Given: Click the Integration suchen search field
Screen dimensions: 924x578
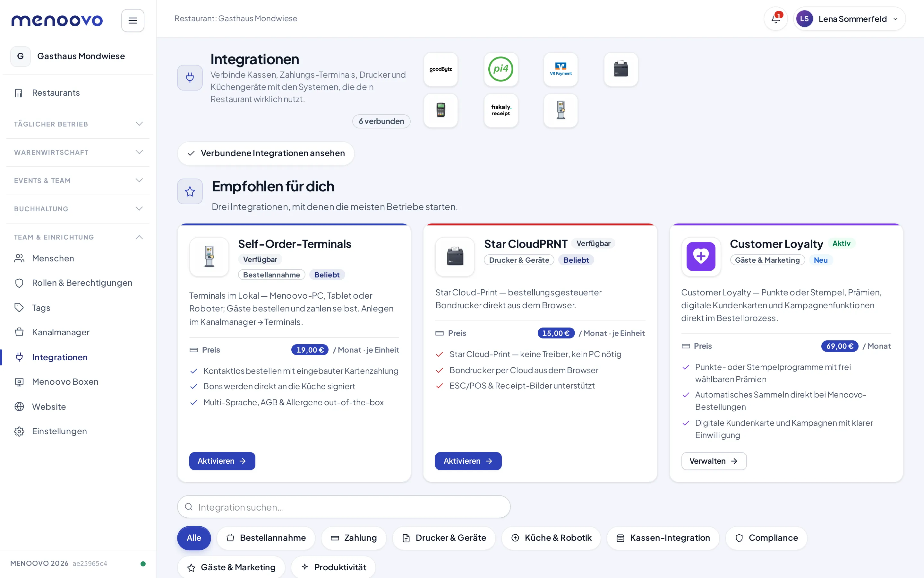Looking at the screenshot, I should click(344, 507).
